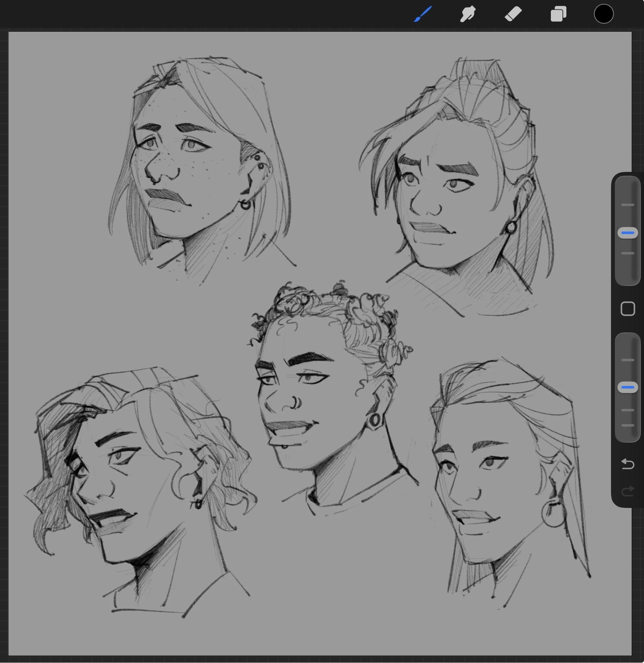
Task: Tap the undo arrow in sidebar
Action: 628,464
